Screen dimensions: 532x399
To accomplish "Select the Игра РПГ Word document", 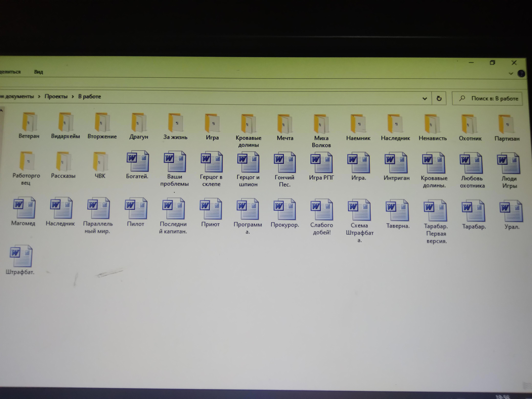I will (321, 163).
